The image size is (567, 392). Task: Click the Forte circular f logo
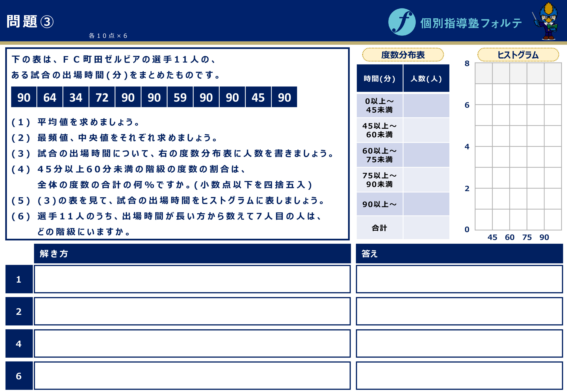click(x=402, y=22)
